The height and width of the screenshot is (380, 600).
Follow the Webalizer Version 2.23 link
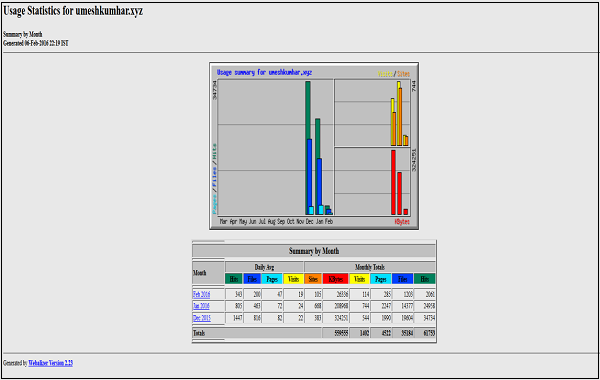pos(51,363)
